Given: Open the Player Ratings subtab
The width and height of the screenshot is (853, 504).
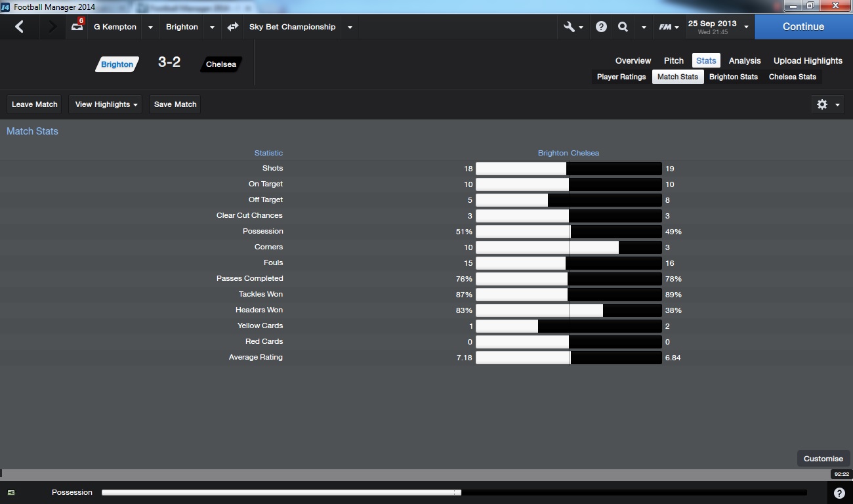Looking at the screenshot, I should coord(621,77).
